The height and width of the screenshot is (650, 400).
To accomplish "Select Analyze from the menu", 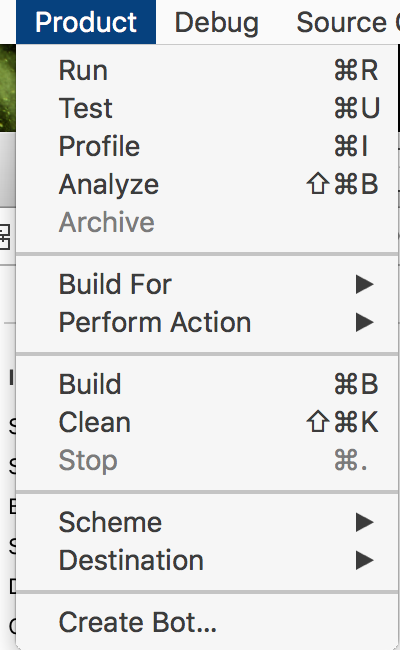I will pos(207,184).
